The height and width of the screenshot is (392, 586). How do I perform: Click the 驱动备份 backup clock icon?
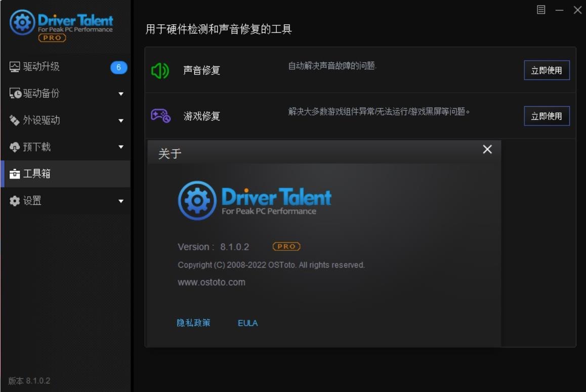[x=15, y=94]
